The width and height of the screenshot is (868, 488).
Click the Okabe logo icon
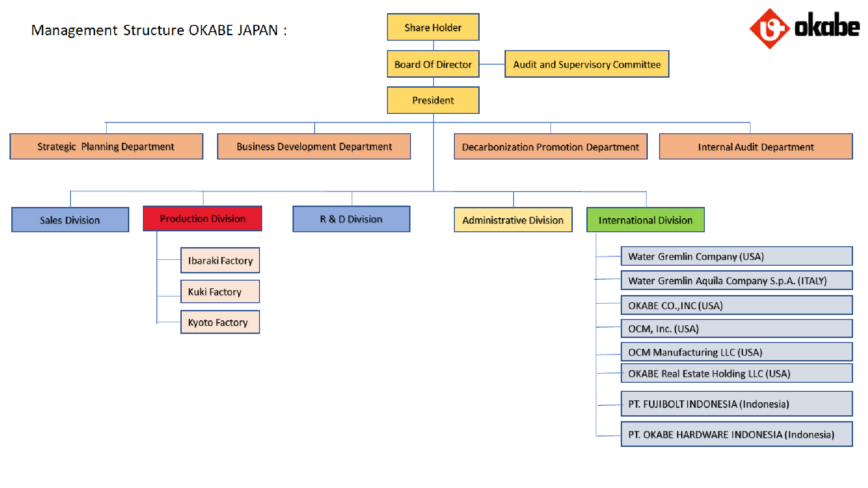(x=769, y=28)
